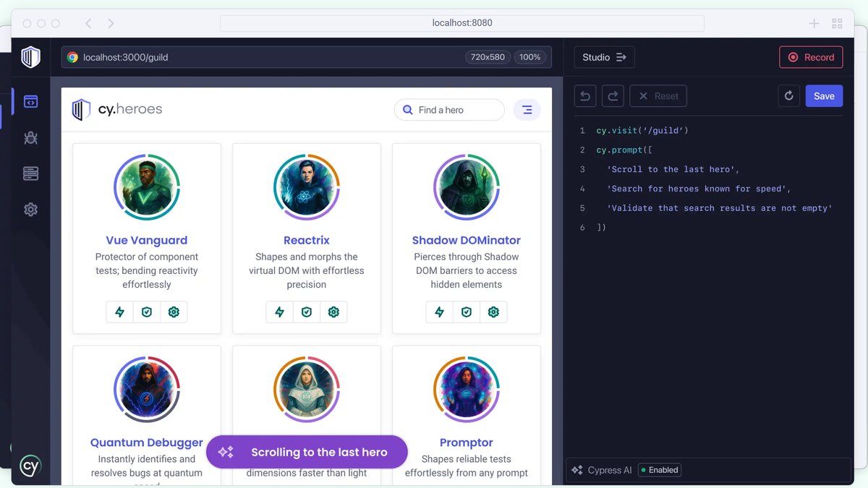Click the localhost:8080 browser address bar
868x488 pixels.
(x=462, y=23)
